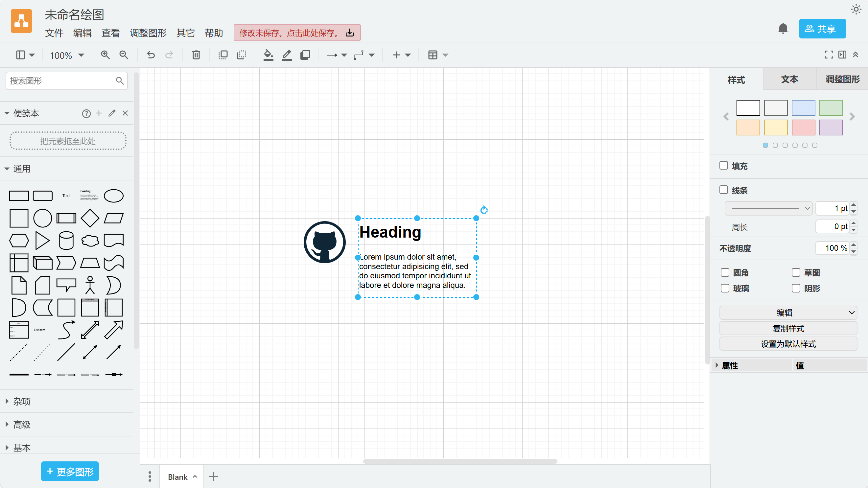Viewport: 868px width, 488px height.
Task: Check the 阴影 option
Action: (796, 288)
